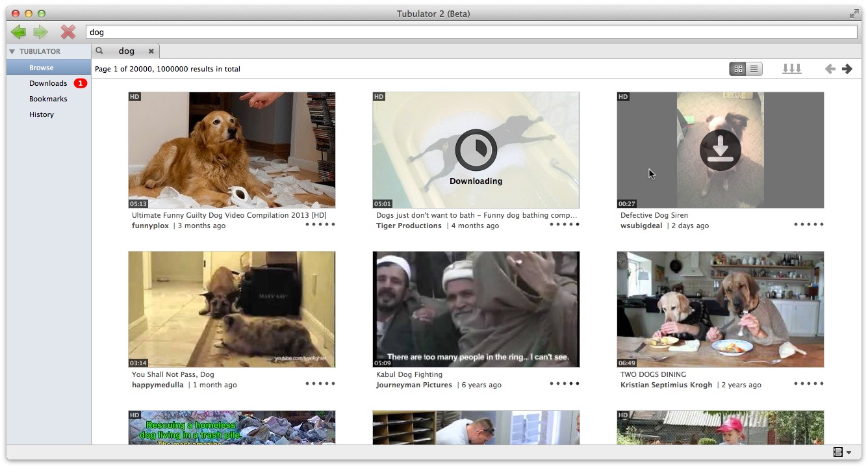Click the magnifier icon in the tab bar
868x466 pixels.
click(99, 50)
